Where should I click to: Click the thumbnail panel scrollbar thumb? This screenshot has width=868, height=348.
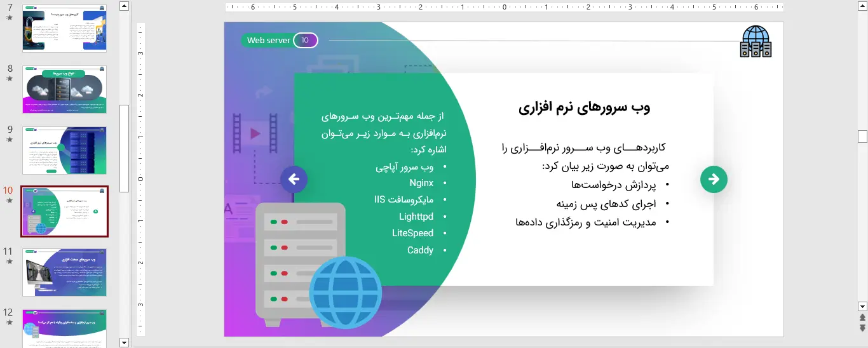click(124, 148)
